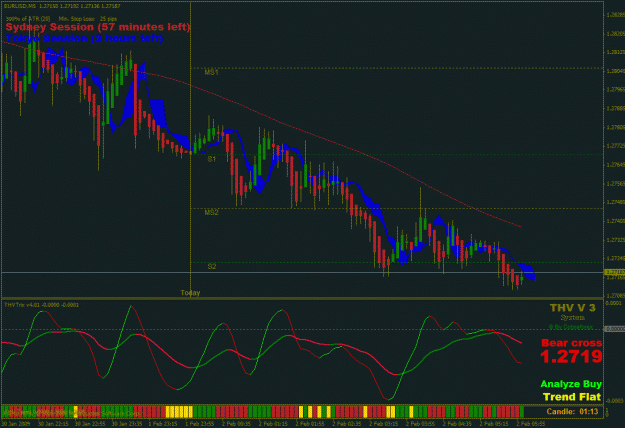Click the Trend Flat status text

pyautogui.click(x=572, y=397)
